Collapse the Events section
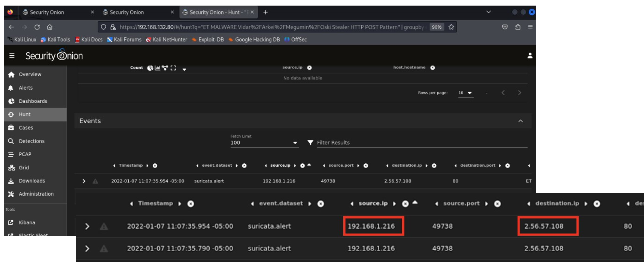Viewport: 644px width, 262px height. tap(520, 121)
